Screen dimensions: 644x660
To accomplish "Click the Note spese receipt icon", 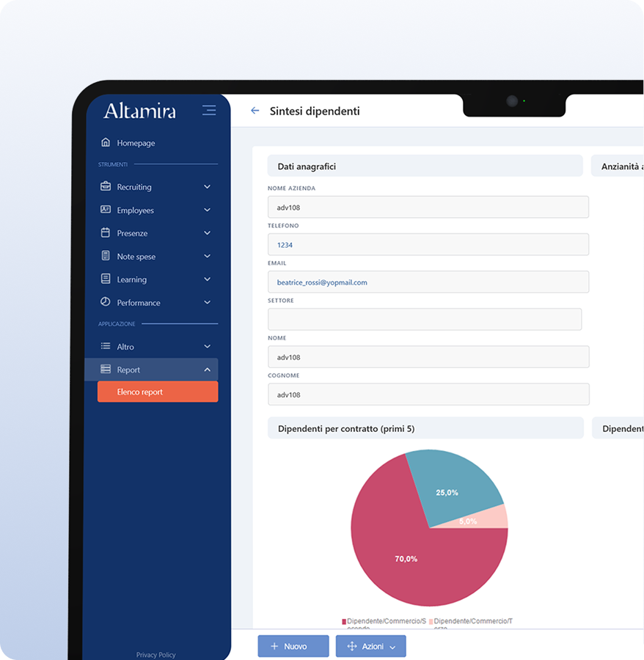I will [x=106, y=256].
